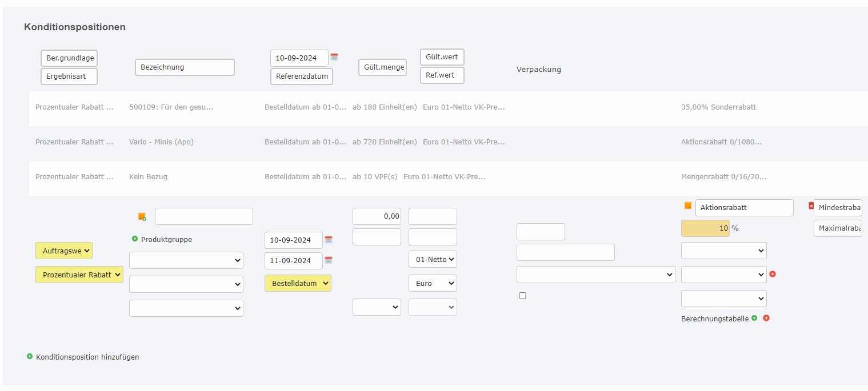The image size is (868, 391).
Task: Tick the checkbox under the Verpackung column
Action: tap(522, 296)
